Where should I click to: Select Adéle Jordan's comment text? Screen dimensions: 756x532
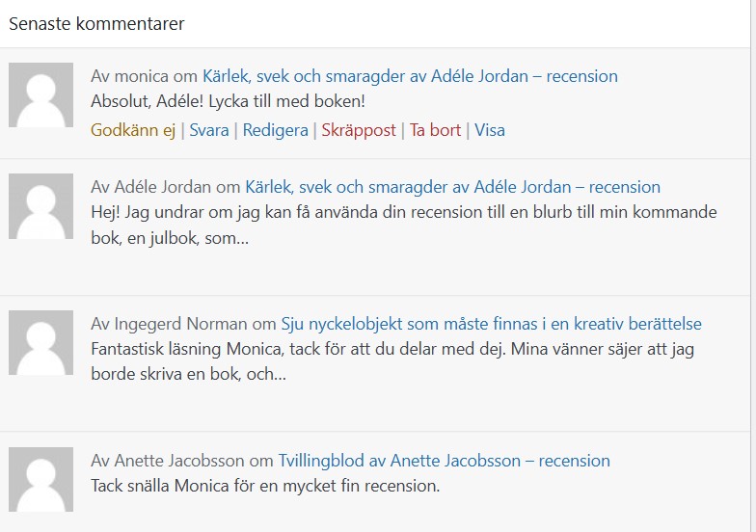[x=404, y=226]
